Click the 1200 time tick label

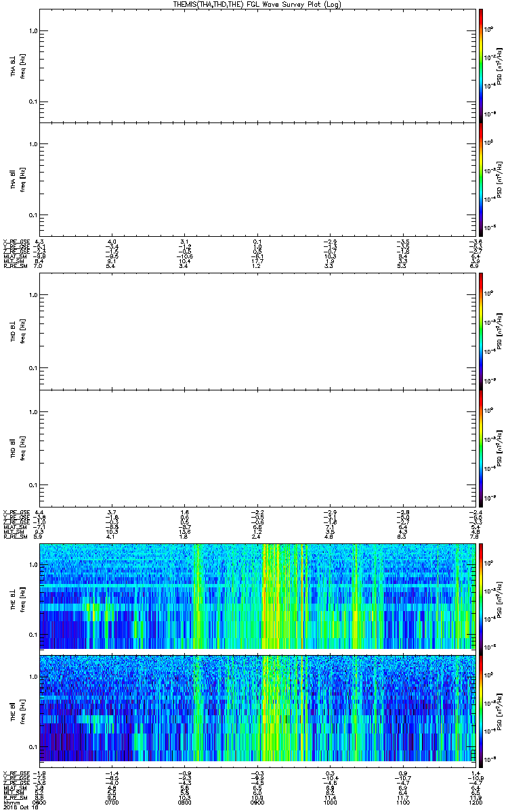click(x=475, y=803)
